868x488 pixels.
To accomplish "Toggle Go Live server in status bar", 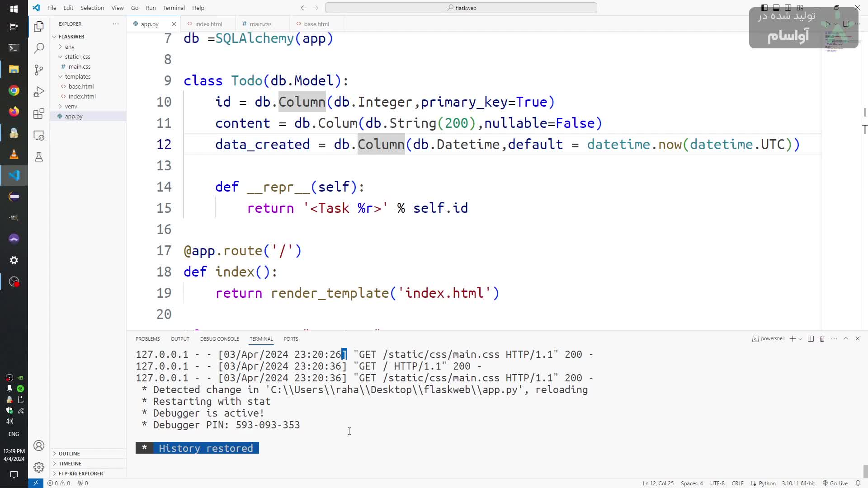I will click(835, 483).
